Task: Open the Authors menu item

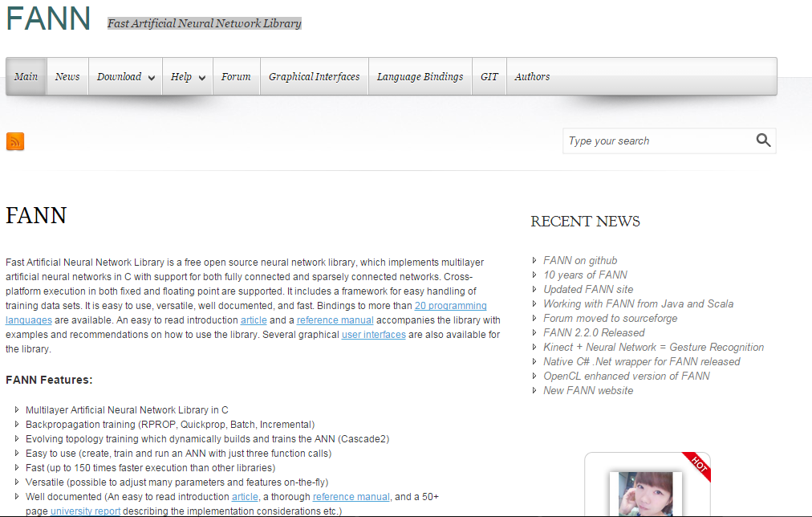Action: pyautogui.click(x=532, y=77)
